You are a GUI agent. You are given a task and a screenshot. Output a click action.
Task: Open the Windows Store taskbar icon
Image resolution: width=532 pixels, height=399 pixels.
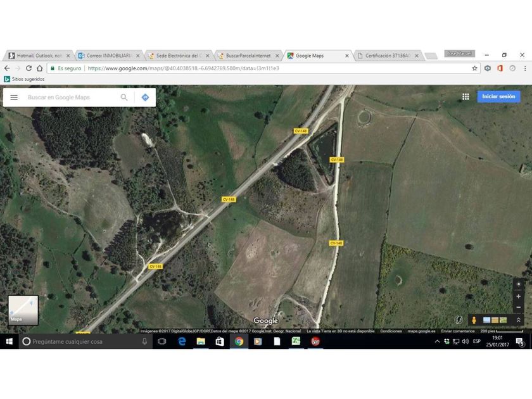coord(220,341)
